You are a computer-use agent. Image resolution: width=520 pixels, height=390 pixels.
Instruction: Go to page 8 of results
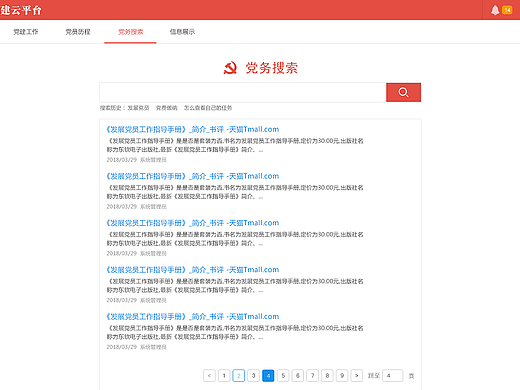click(327, 376)
